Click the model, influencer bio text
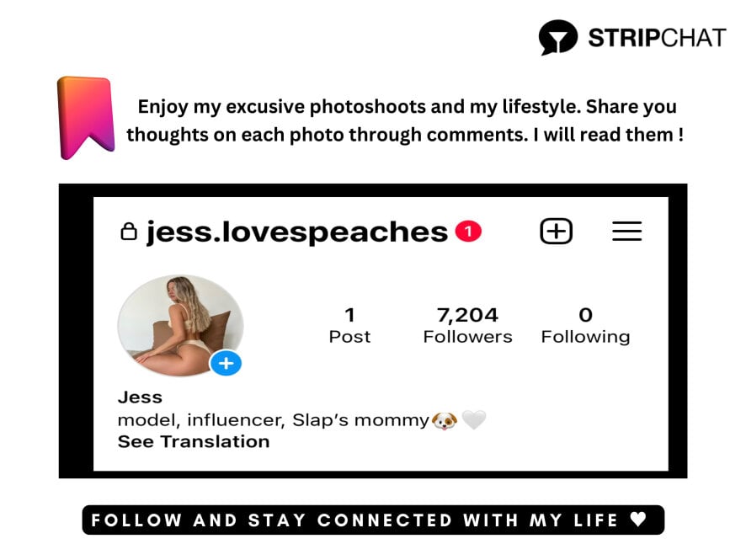Image resolution: width=746 pixels, height=560 pixels. click(x=274, y=420)
